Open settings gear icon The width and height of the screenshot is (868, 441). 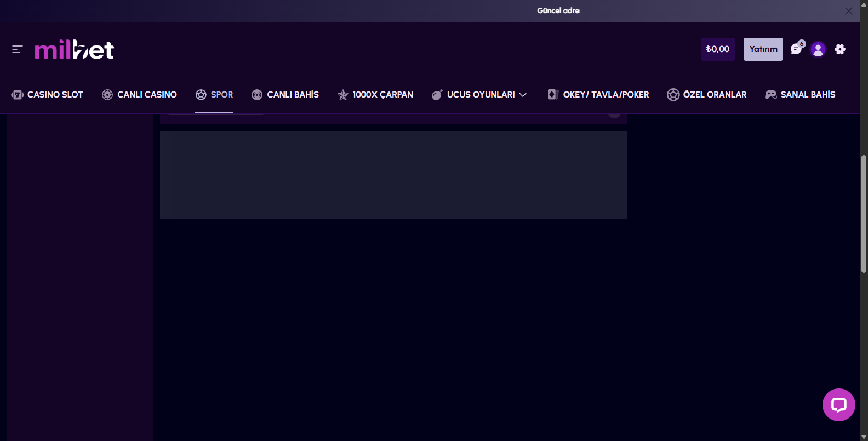[x=840, y=49]
